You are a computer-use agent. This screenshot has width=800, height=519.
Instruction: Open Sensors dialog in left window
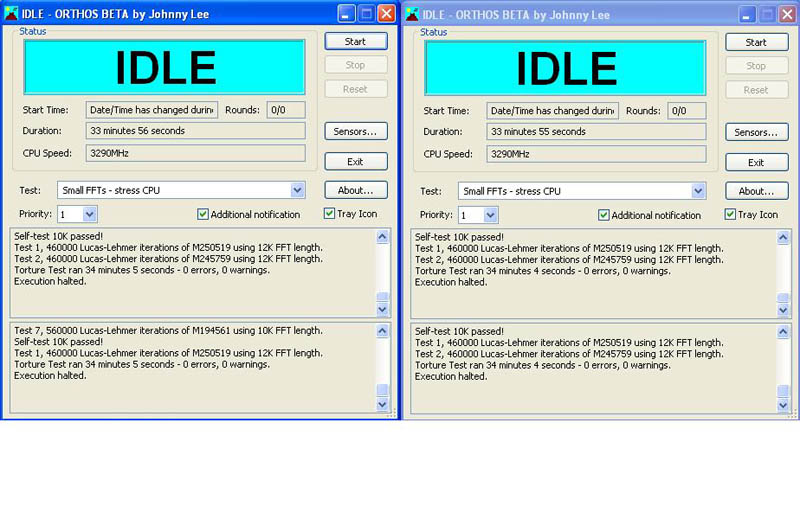pyautogui.click(x=356, y=131)
